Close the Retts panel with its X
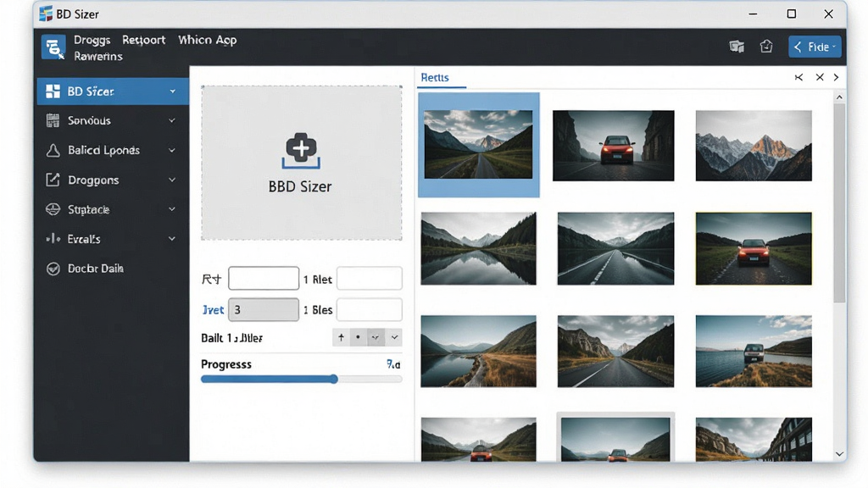This screenshot has height=488, width=868. 820,77
